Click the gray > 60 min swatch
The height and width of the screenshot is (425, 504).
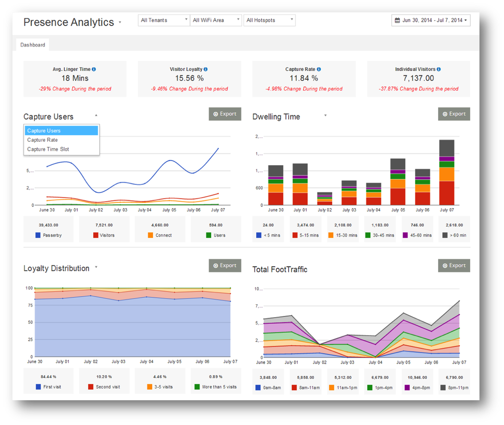[445, 235]
